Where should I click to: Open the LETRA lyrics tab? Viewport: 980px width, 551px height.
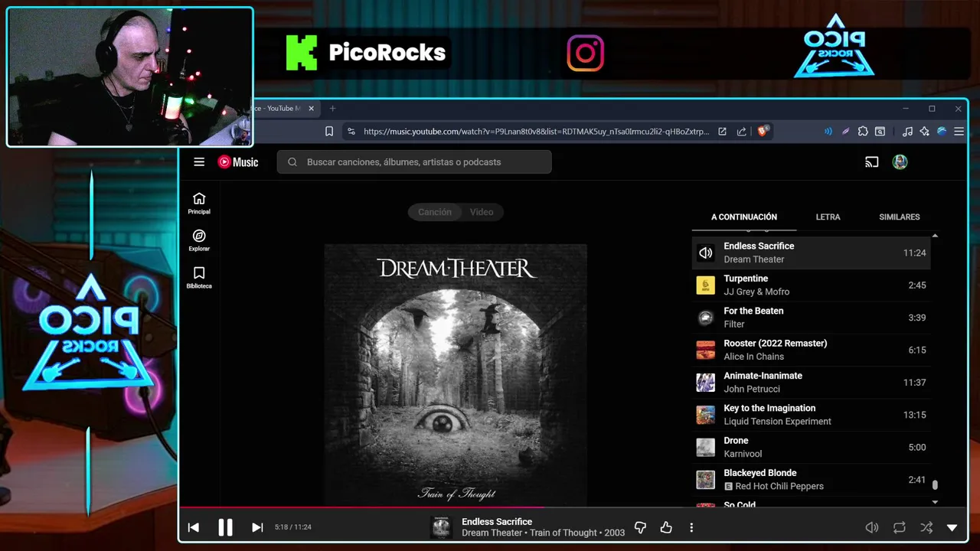click(828, 217)
